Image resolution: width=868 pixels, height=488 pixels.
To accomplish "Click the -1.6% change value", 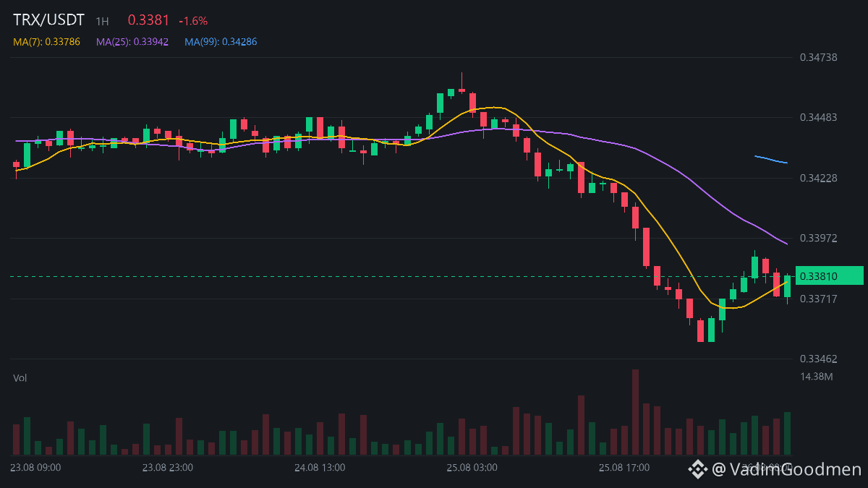I will point(193,21).
